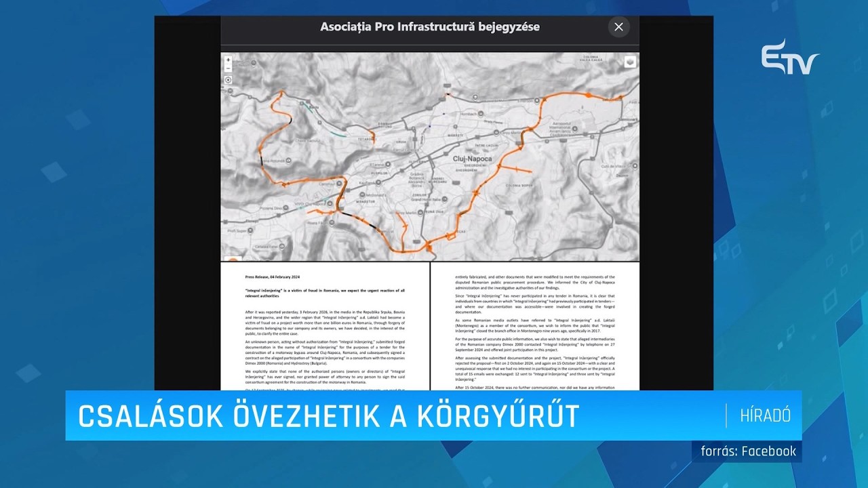Zoom out the map with minus button
Viewport: 868px width, 488px height.
click(x=228, y=68)
